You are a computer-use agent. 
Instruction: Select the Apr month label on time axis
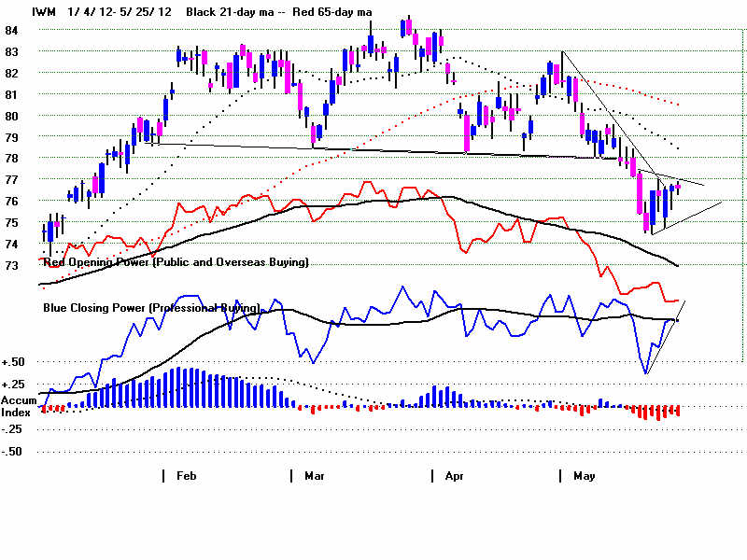tap(454, 476)
